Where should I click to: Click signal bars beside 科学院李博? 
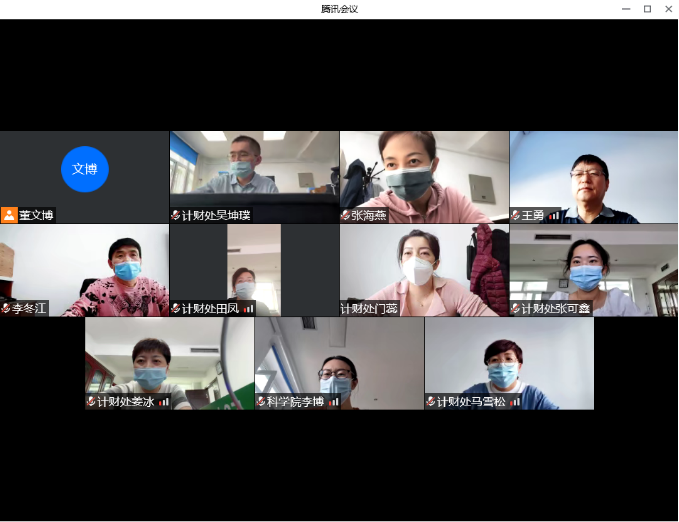click(x=333, y=402)
